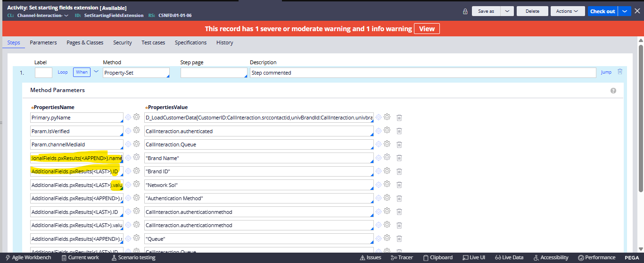Open Performance tool in footer
The height and width of the screenshot is (263, 644).
(x=596, y=257)
